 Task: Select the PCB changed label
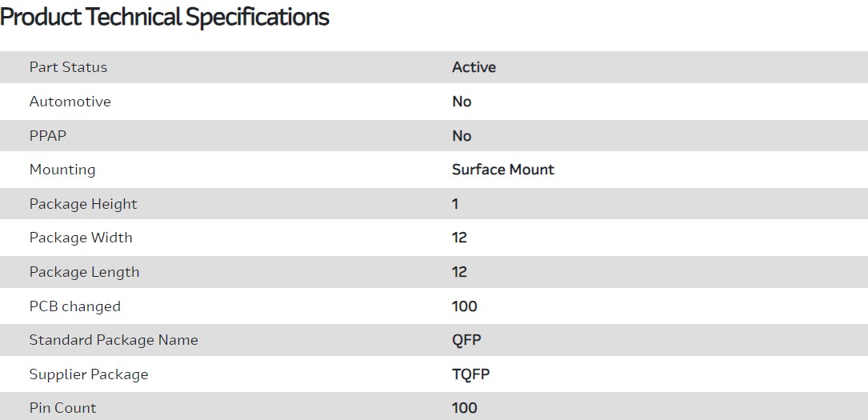[74, 306]
